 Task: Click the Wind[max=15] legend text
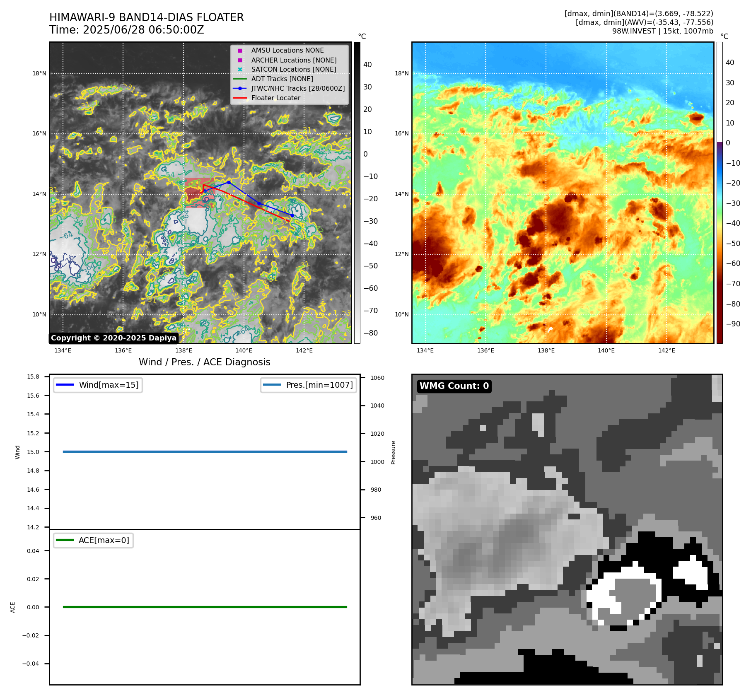(x=109, y=385)
